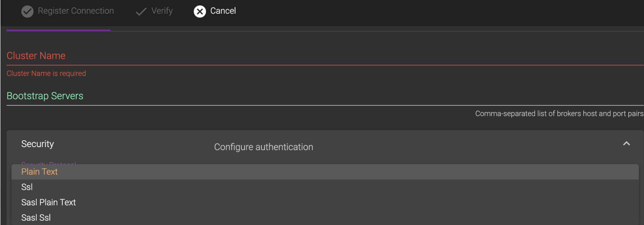Click the Security section header
Image resolution: width=644 pixels, height=225 pixels.
[x=37, y=144]
